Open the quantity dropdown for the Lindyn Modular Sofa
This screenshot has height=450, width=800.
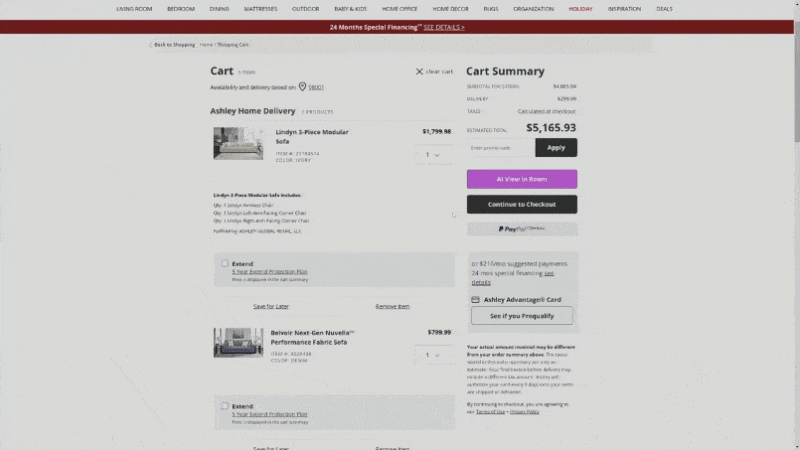click(x=433, y=155)
